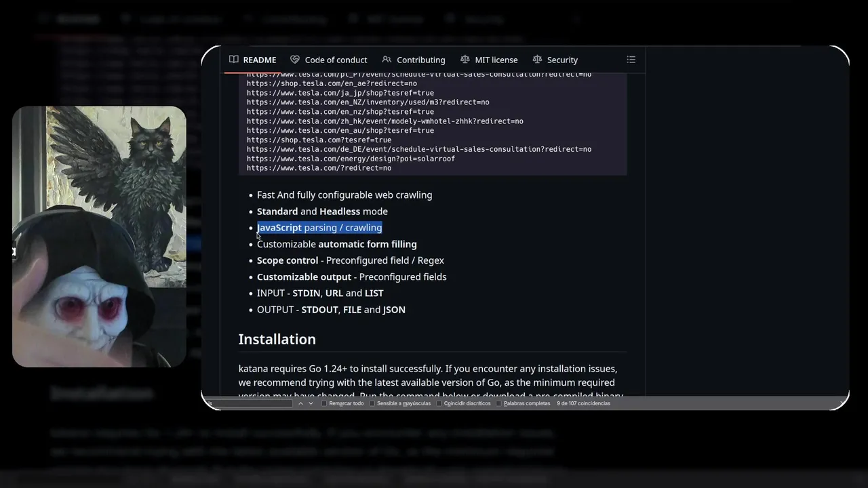Screen dimensions: 868x488
Task: Jump to next find match arrow
Action: (311, 403)
